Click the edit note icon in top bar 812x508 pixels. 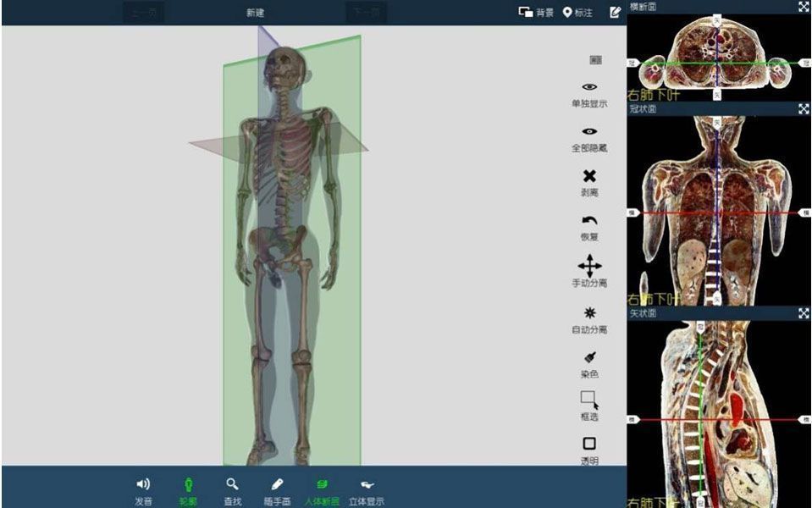click(615, 13)
